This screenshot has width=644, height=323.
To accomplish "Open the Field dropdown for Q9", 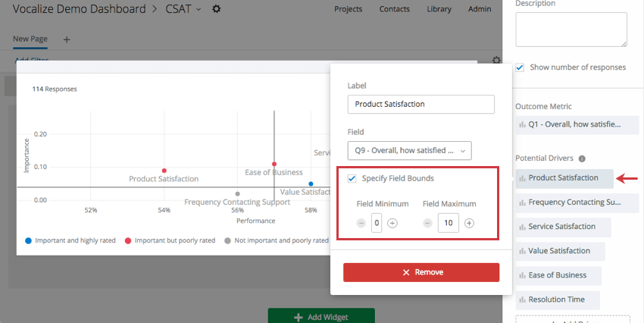I will 409,150.
